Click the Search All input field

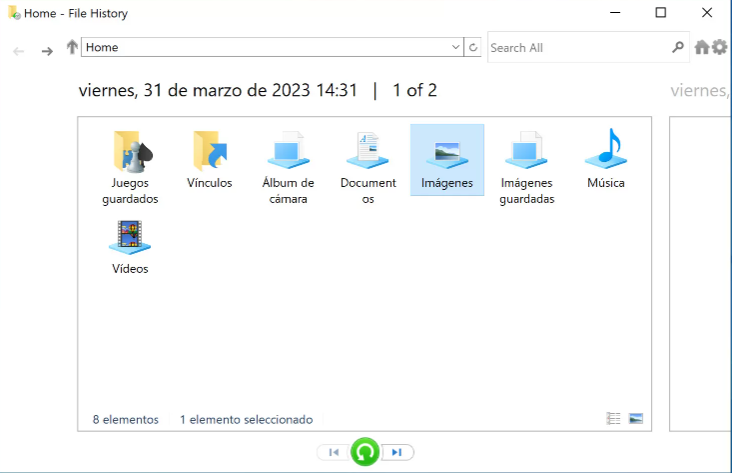(575, 48)
